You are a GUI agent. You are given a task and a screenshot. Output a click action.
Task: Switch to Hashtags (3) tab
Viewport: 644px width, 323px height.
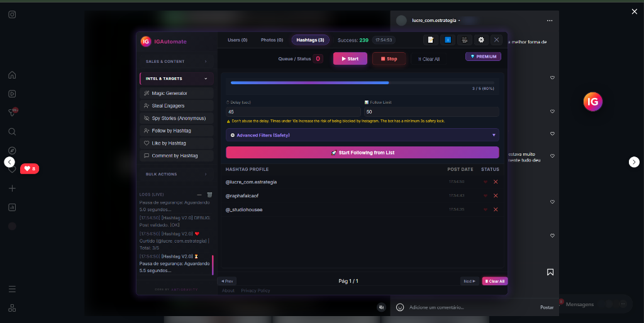(x=311, y=40)
